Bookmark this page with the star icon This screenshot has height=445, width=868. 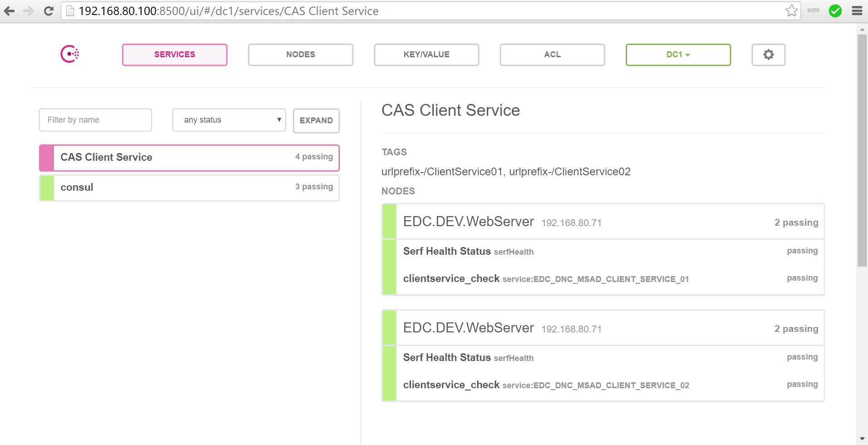[x=791, y=11]
